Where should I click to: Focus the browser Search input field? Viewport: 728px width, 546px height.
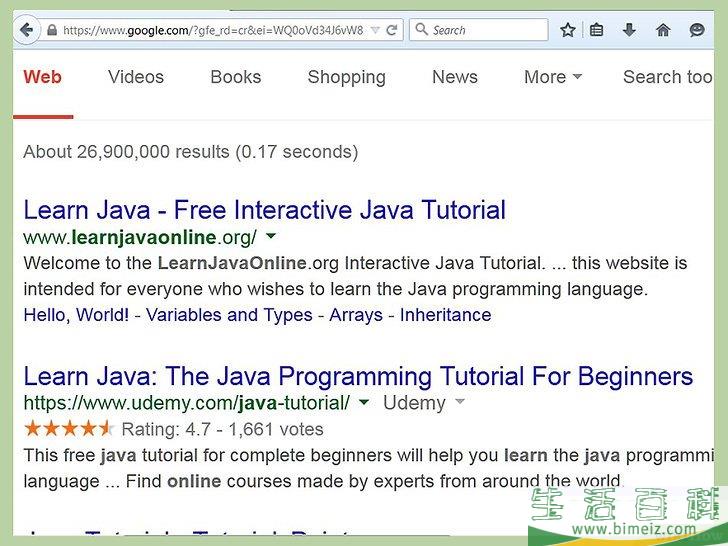tap(479, 30)
